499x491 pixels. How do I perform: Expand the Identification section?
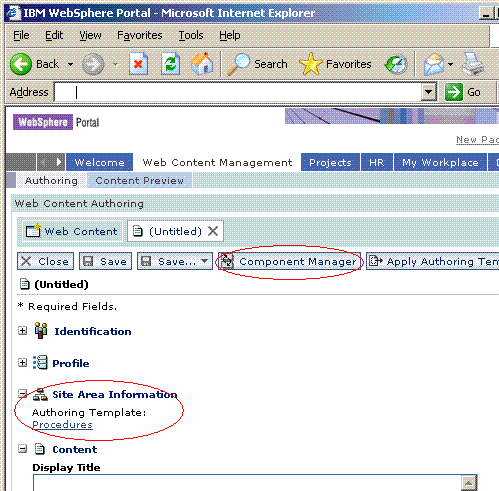click(22, 331)
